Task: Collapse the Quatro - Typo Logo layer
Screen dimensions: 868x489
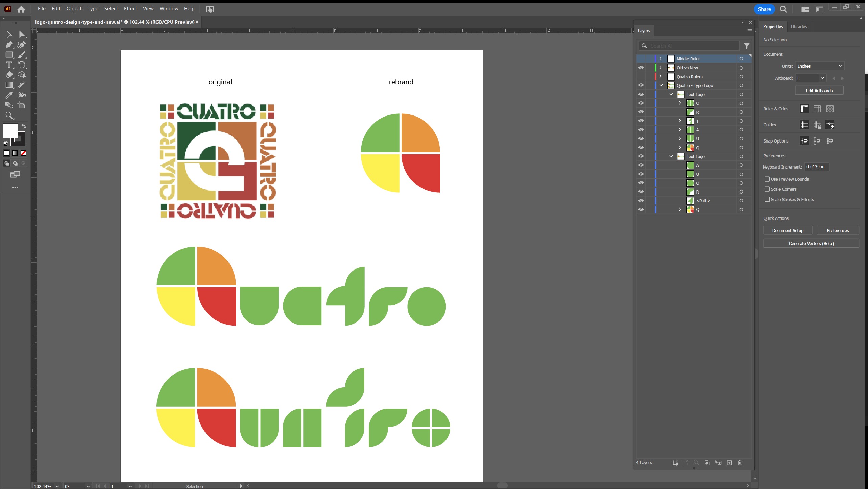Action: click(x=661, y=85)
